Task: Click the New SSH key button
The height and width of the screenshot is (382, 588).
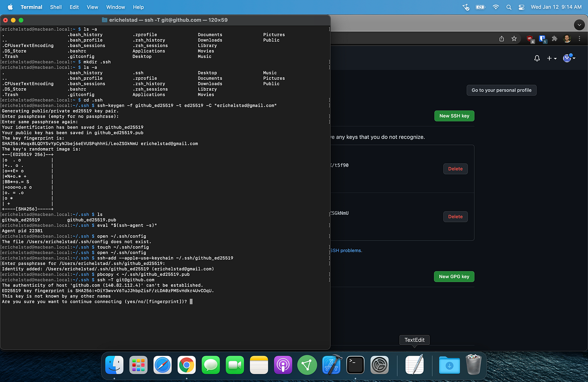Action: coord(454,116)
